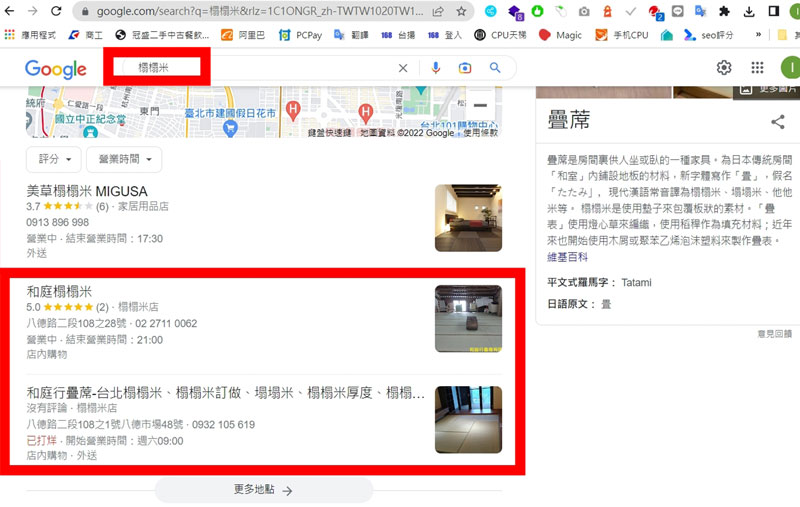
Task: Open the 評分 filter dropdown
Action: [55, 159]
